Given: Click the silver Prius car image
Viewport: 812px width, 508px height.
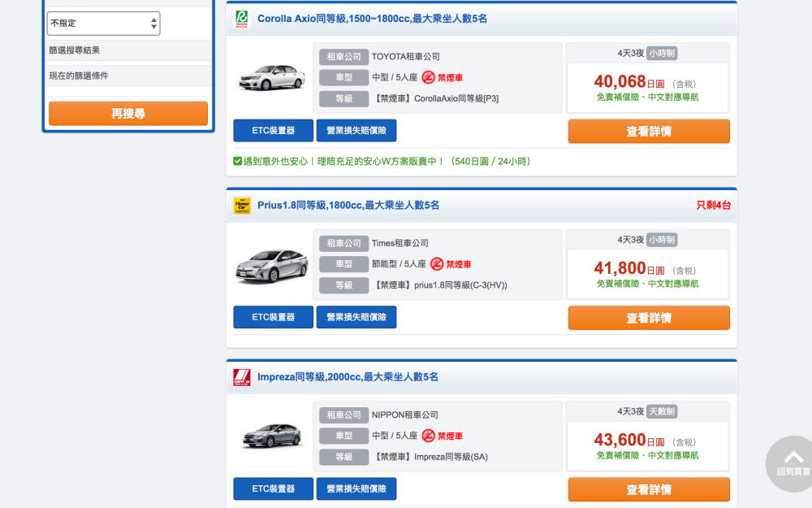Looking at the screenshot, I should [x=271, y=265].
